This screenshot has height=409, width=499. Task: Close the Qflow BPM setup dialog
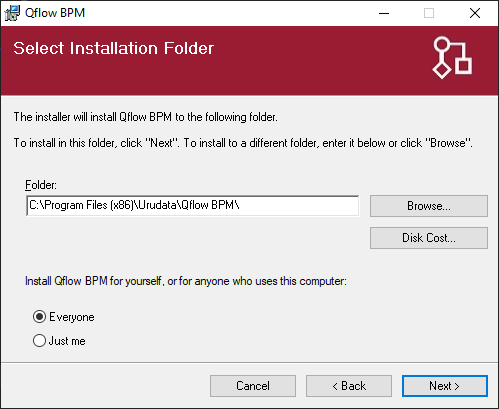coord(475,13)
